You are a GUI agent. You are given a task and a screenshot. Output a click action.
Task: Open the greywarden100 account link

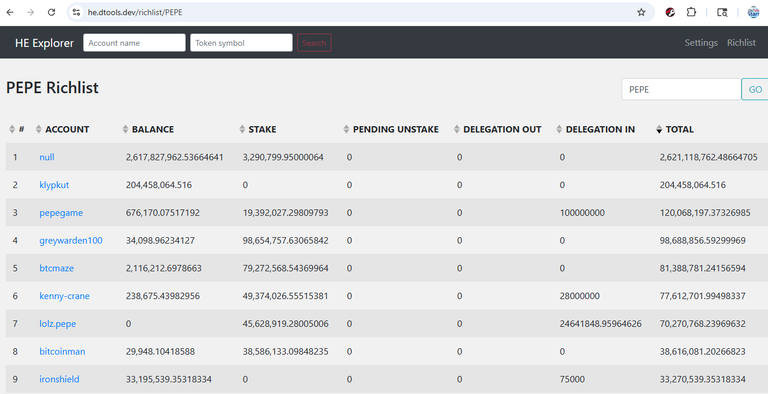(x=71, y=241)
